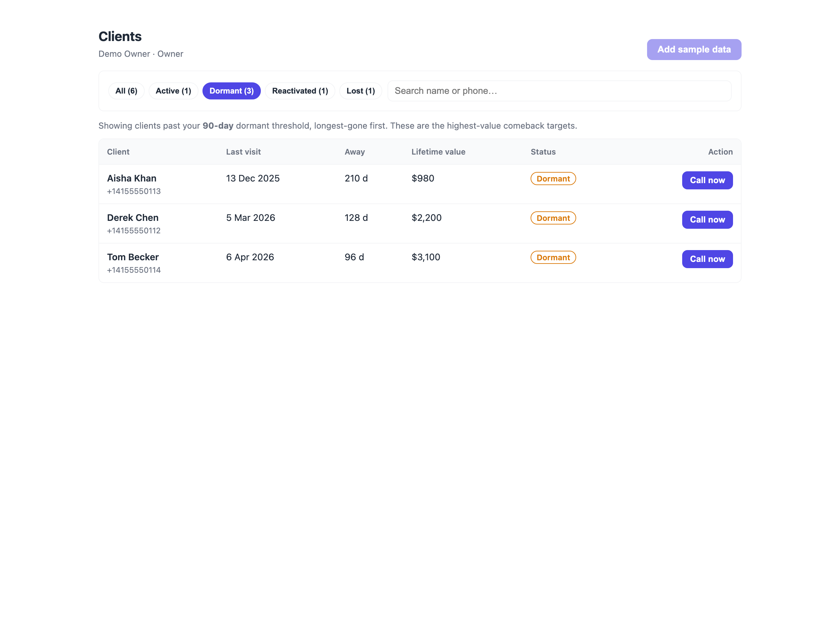Open Aisha Khan's client name
This screenshot has height=617, width=840.
[x=132, y=178]
